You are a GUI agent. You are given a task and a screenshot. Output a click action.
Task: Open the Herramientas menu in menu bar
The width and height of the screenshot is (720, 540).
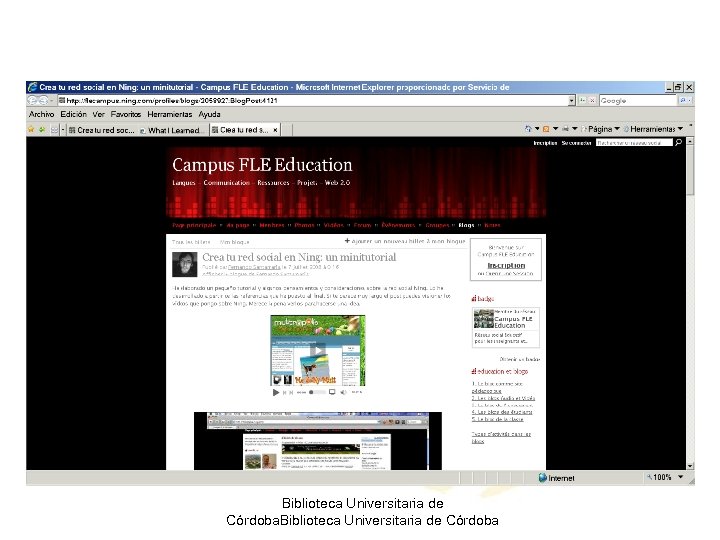click(169, 114)
